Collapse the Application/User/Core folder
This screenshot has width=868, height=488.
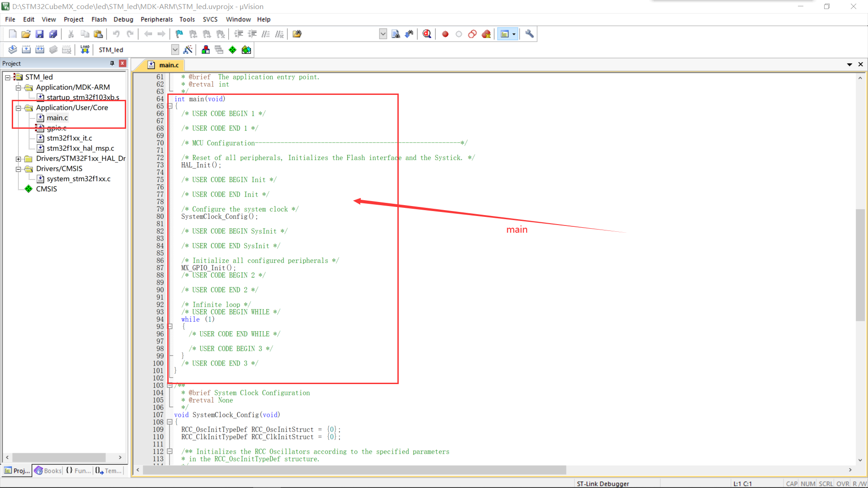[18, 108]
